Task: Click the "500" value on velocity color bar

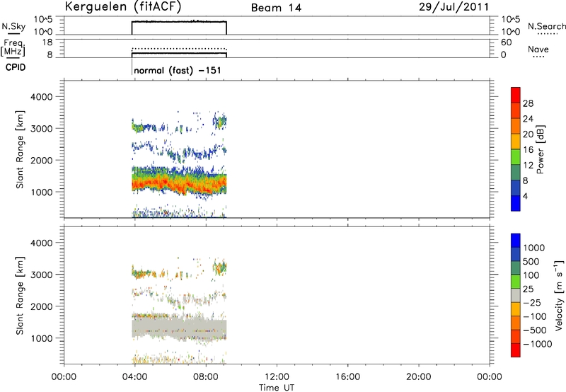Action: [531, 262]
